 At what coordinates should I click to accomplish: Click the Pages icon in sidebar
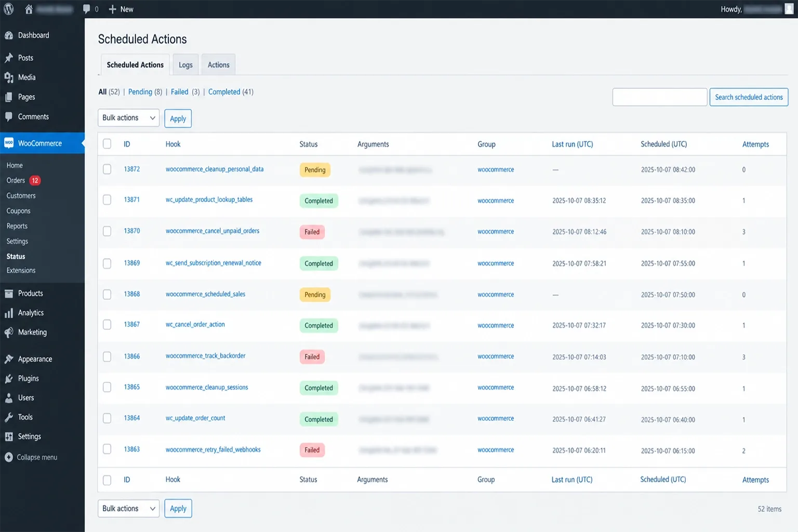9,97
